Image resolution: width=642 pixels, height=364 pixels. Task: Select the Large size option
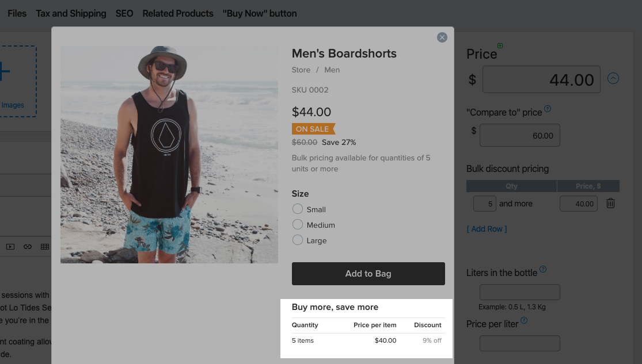(298, 240)
